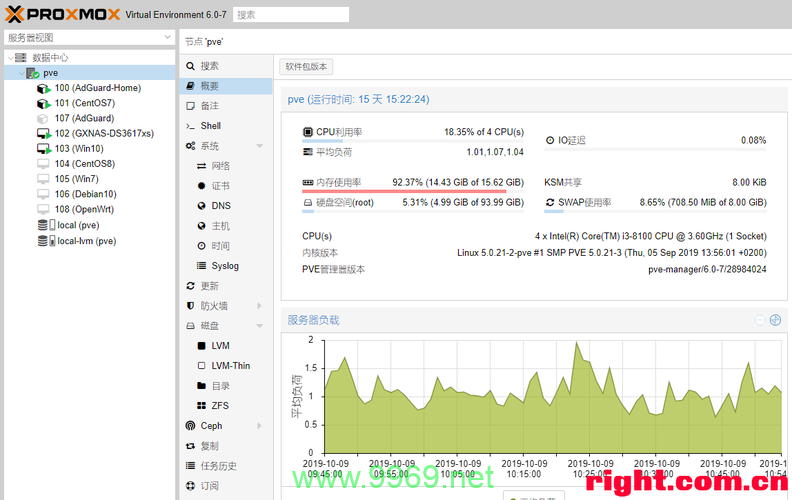
Task: Click the 软件包版本 button
Action: [306, 67]
